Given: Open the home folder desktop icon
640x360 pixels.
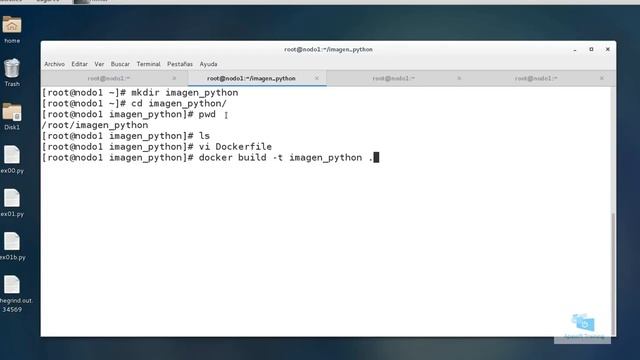Looking at the screenshot, I should (12, 25).
